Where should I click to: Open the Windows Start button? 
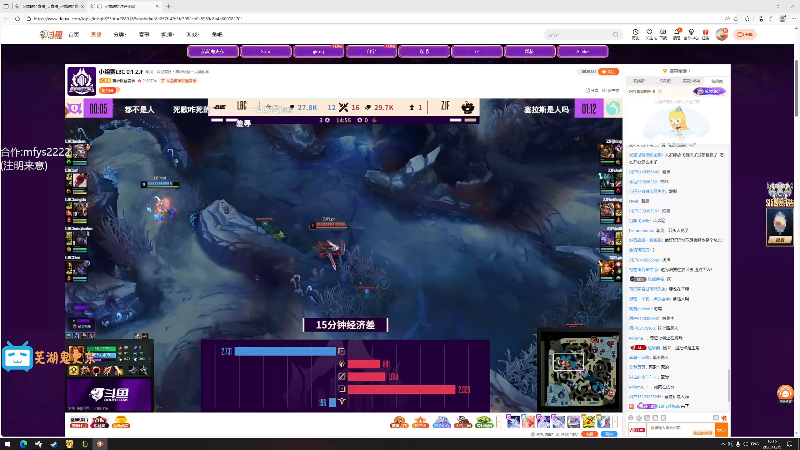pyautogui.click(x=7, y=444)
